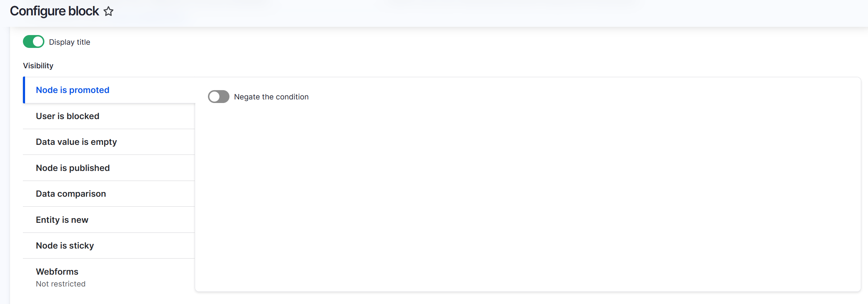Switch to the Entity is new tab
The width and height of the screenshot is (868, 304).
point(62,220)
